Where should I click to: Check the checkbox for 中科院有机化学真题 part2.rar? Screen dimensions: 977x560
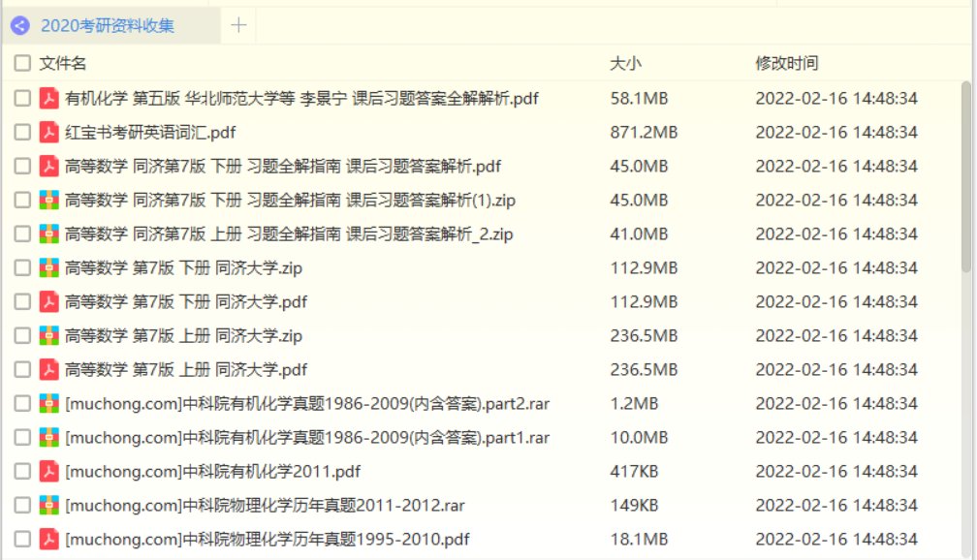tap(21, 403)
